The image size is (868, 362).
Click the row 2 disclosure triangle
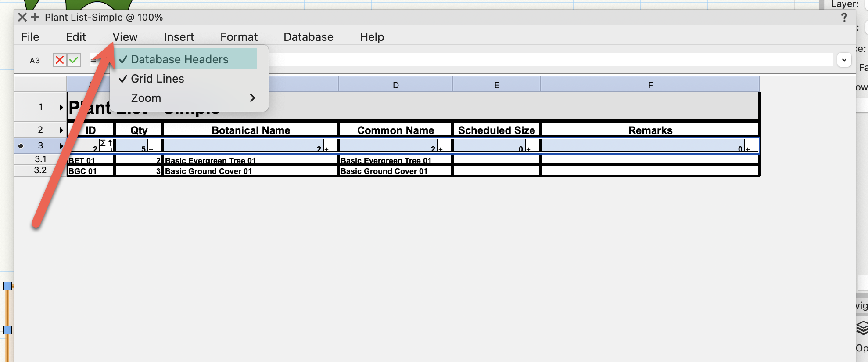coord(61,130)
